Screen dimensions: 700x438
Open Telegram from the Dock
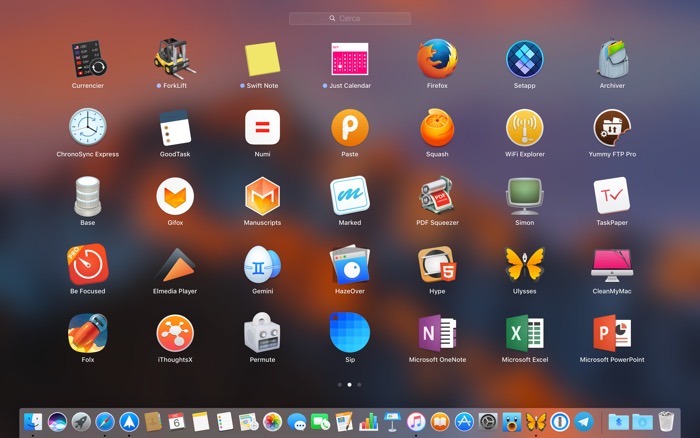(x=584, y=421)
